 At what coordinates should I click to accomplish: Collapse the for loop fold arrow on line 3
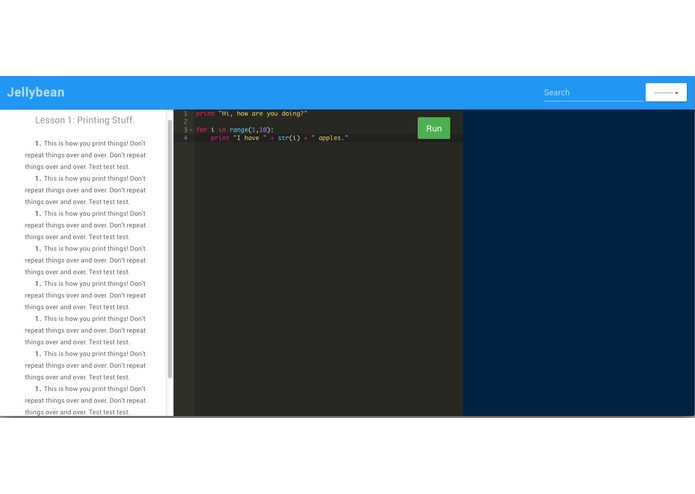[191, 130]
